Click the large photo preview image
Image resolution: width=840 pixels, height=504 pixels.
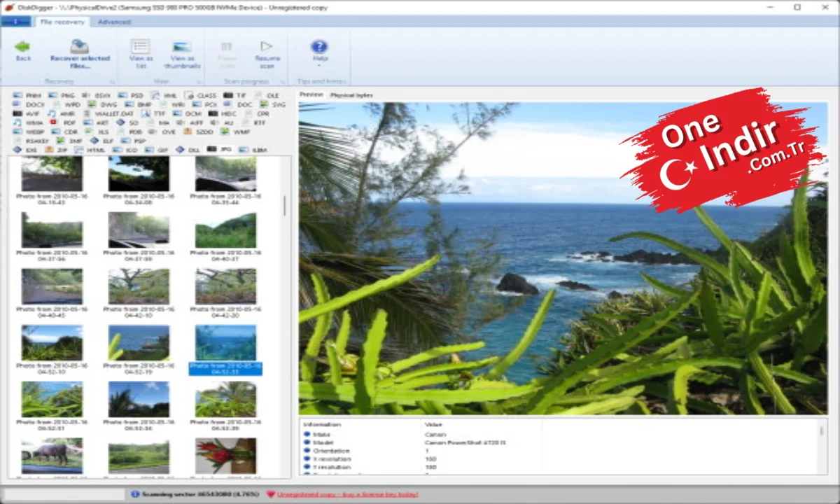563,258
